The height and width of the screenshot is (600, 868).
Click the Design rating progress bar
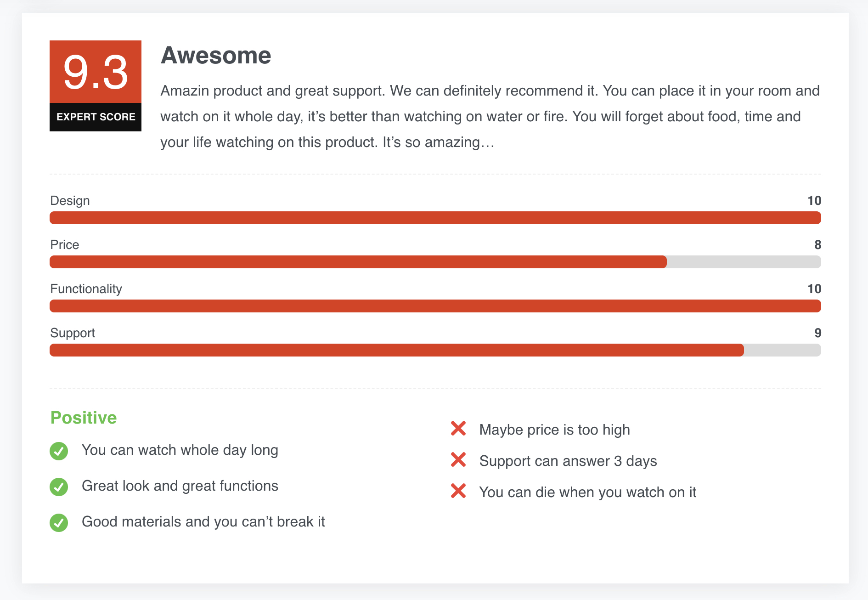pos(435,218)
